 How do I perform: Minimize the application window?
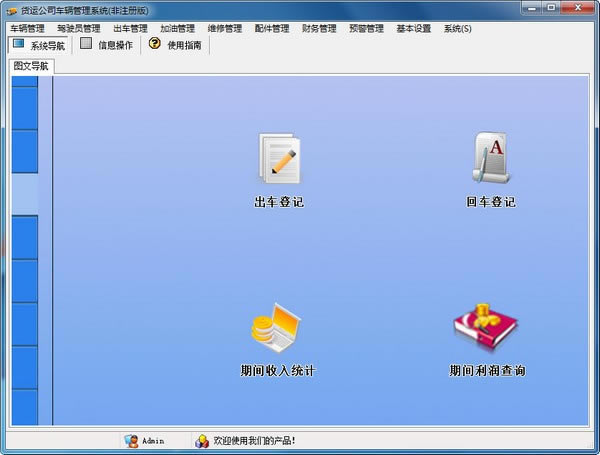click(532, 7)
